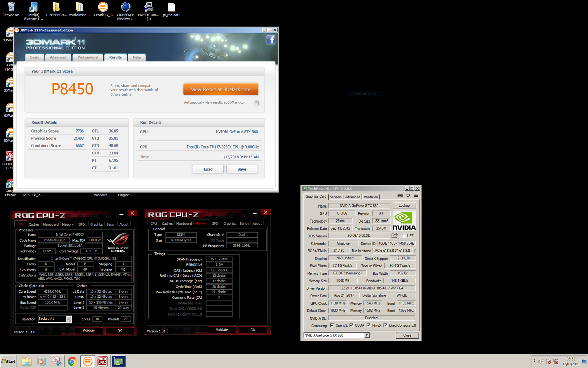
Task: Open the CINEBENCH folder on the desktop
Action: pos(56,10)
